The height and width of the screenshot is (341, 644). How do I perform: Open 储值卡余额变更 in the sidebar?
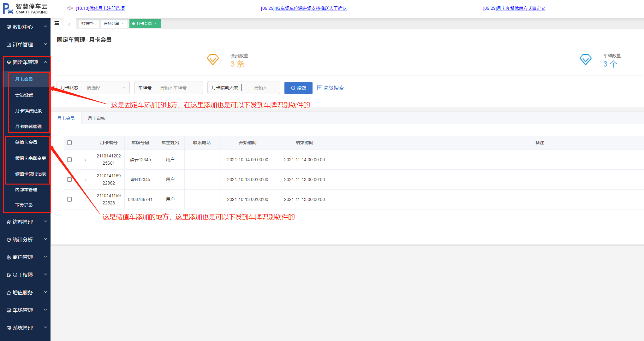(31, 158)
